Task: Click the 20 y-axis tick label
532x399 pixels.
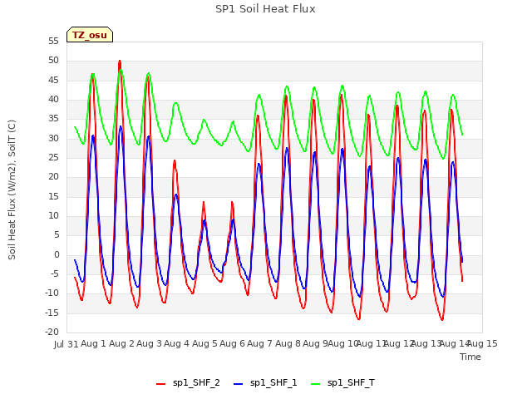Action: click(53, 177)
